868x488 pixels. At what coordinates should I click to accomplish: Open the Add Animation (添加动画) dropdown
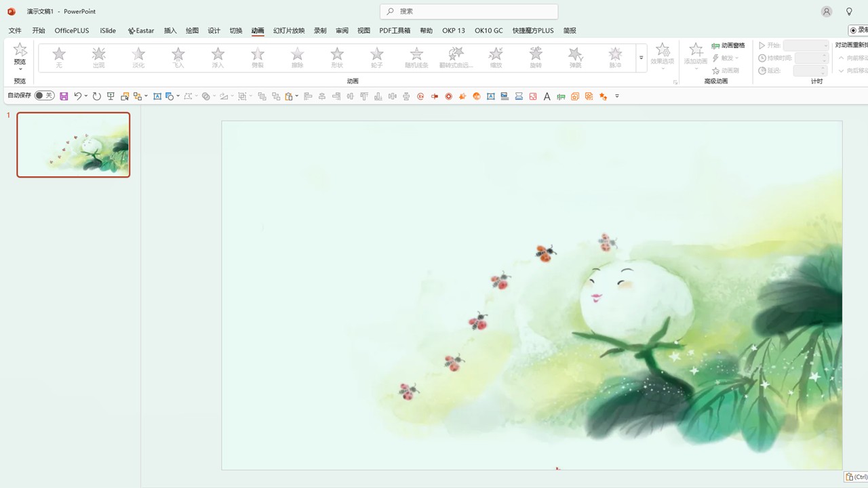pyautogui.click(x=696, y=57)
